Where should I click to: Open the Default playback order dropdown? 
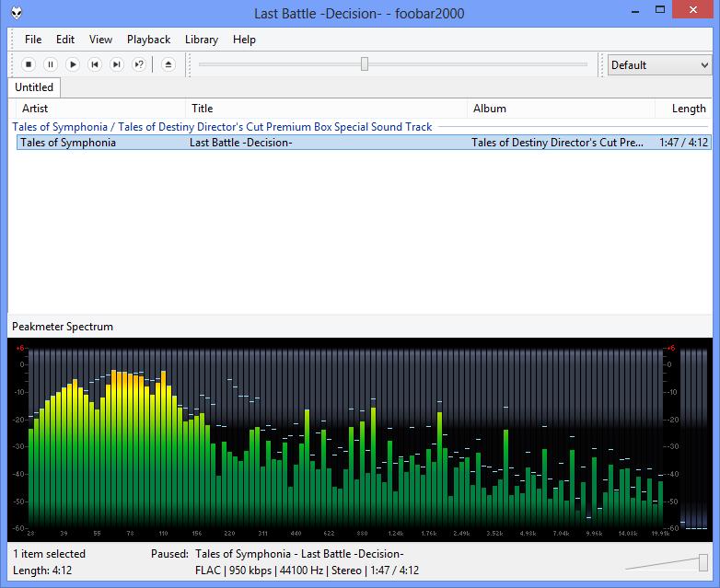pos(659,65)
